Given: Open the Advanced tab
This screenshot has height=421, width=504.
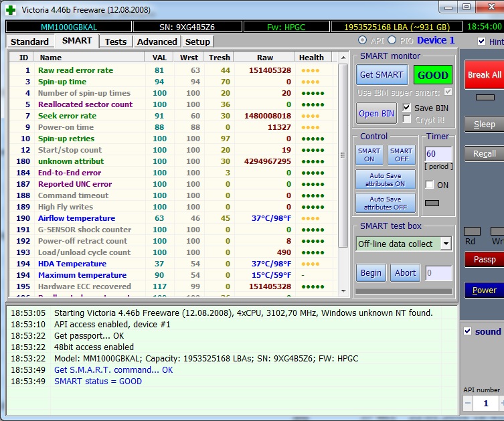Looking at the screenshot, I should (x=157, y=41).
